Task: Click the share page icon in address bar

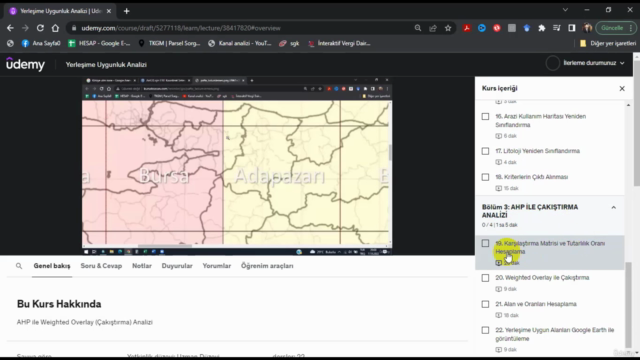Action: [x=433, y=28]
